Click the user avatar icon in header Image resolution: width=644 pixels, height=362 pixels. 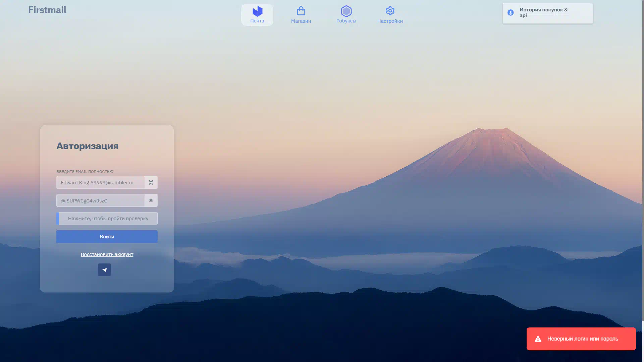pyautogui.click(x=511, y=13)
